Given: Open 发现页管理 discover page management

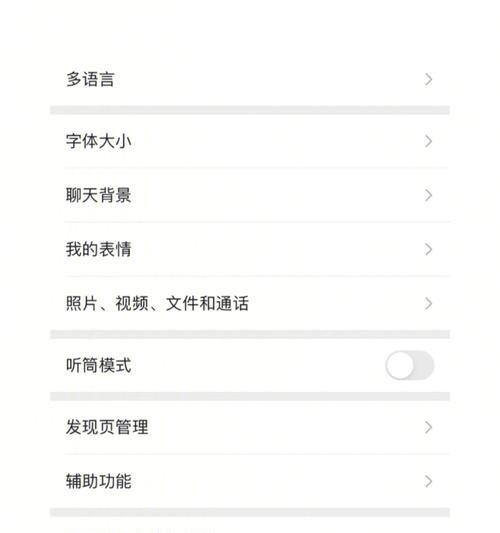Looking at the screenshot, I should [250, 427].
